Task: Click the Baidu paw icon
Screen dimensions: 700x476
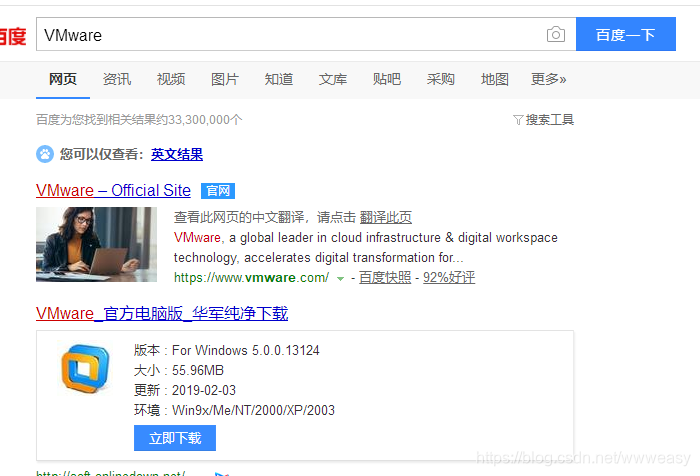Action: 45,154
